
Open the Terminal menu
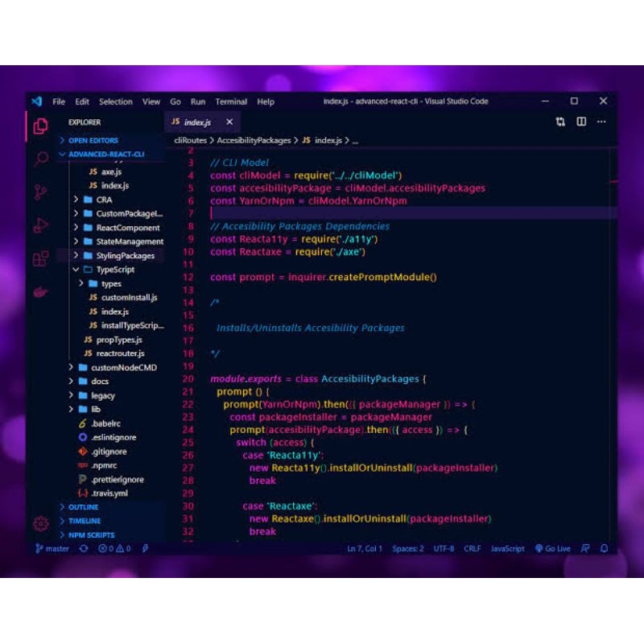coord(231,102)
